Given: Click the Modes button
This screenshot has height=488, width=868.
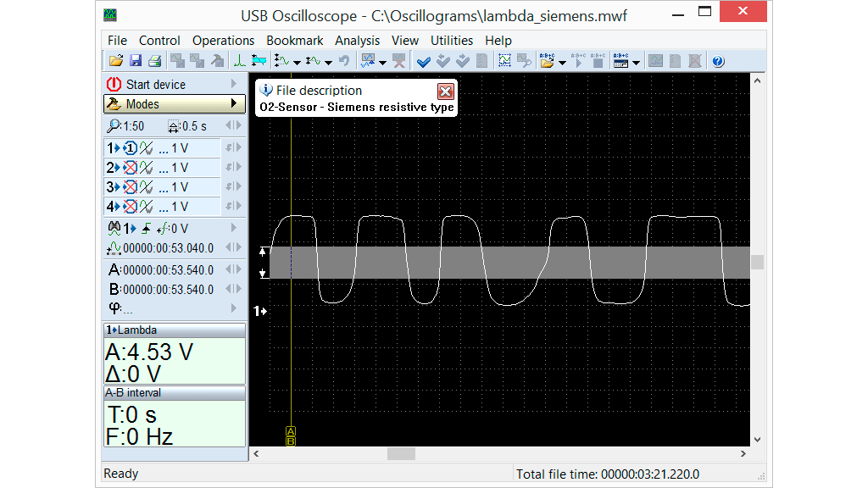Looking at the screenshot, I should [x=175, y=103].
